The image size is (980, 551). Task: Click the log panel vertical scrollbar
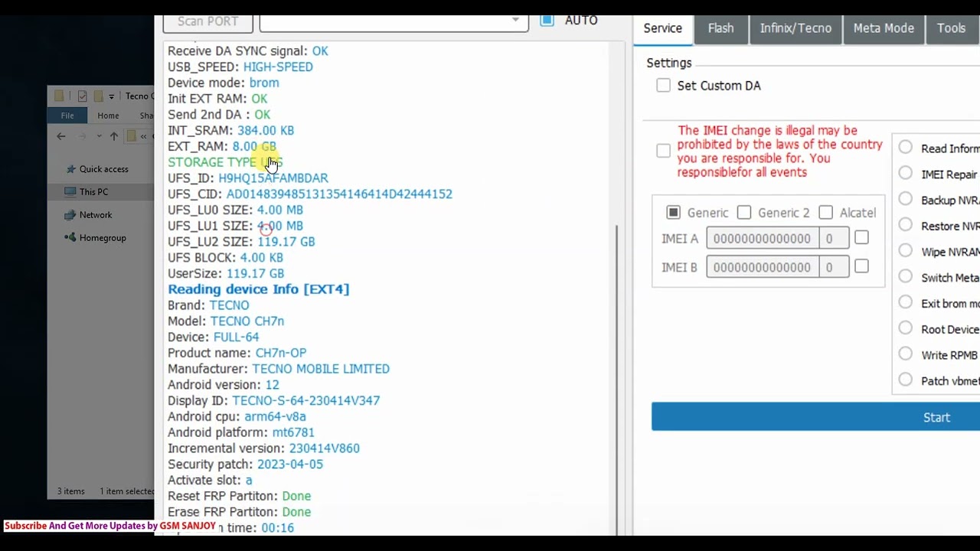pos(616,380)
